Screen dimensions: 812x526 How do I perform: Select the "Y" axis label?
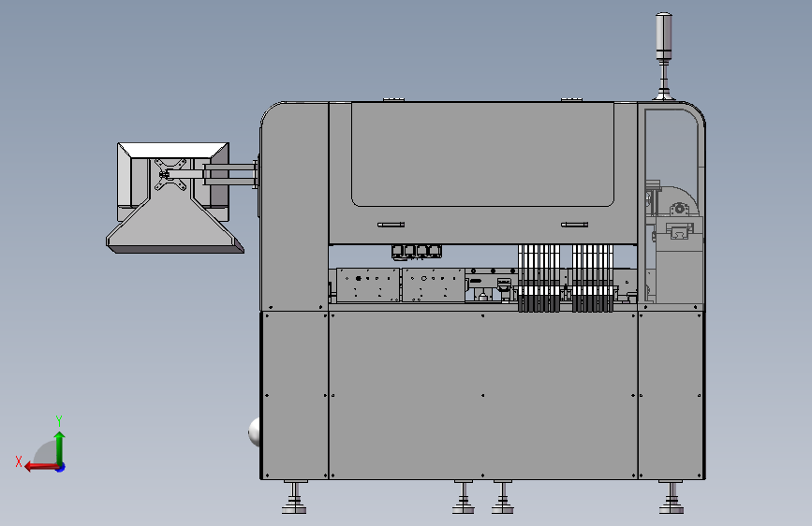click(59, 420)
